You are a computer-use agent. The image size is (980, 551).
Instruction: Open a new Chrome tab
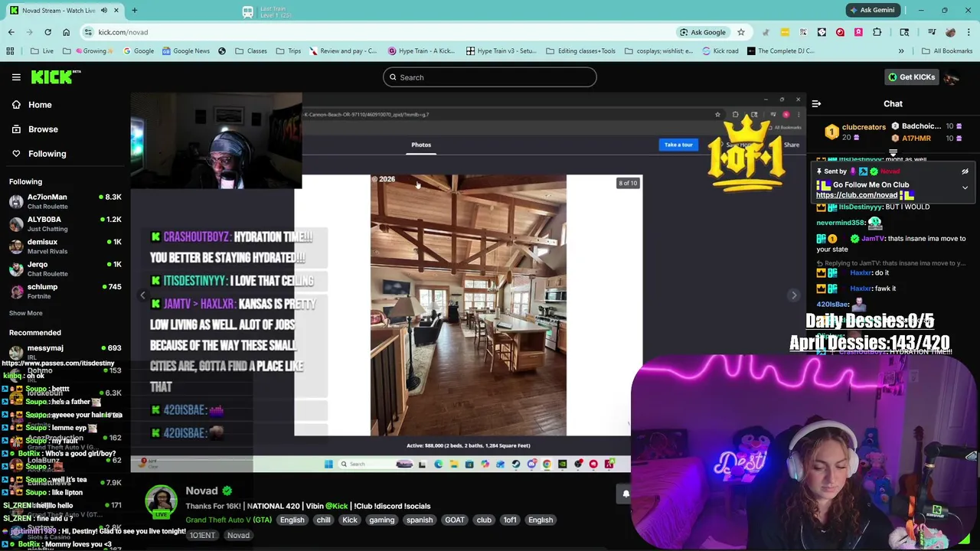point(134,11)
